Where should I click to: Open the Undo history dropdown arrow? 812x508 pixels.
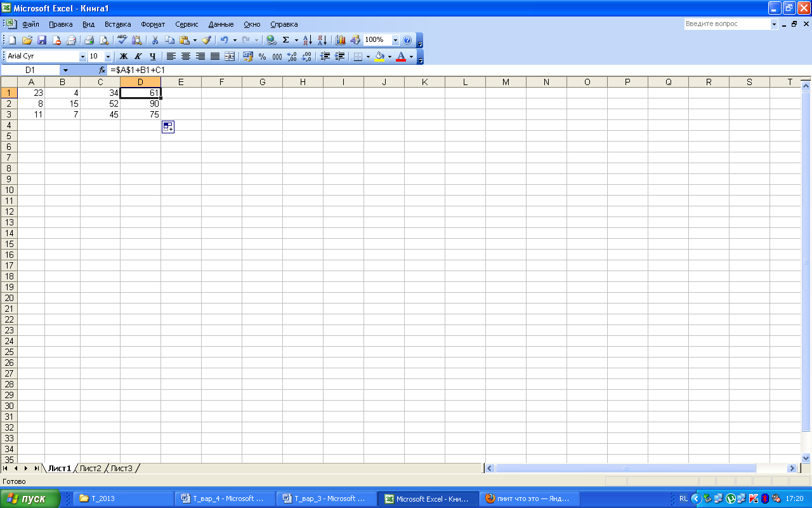[x=235, y=40]
